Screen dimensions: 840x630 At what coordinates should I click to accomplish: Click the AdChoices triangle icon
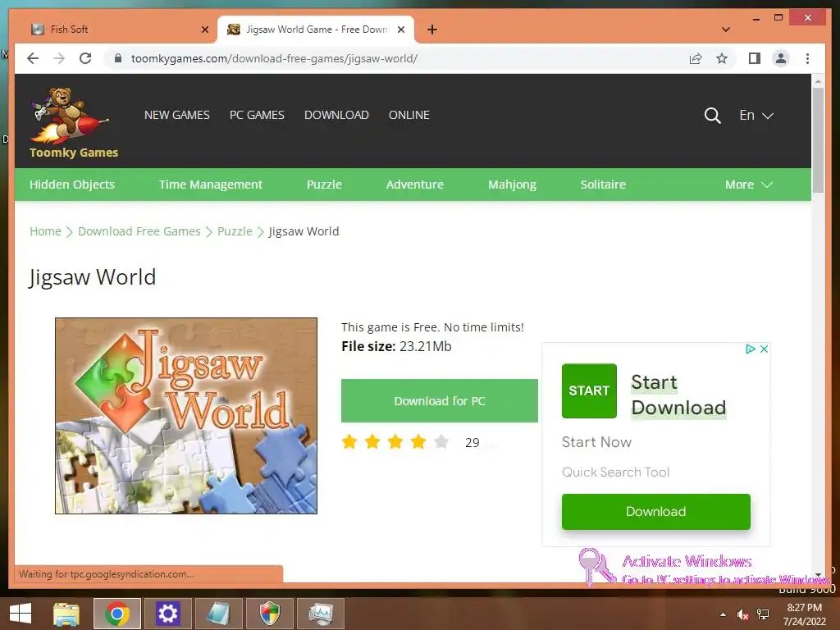click(751, 349)
